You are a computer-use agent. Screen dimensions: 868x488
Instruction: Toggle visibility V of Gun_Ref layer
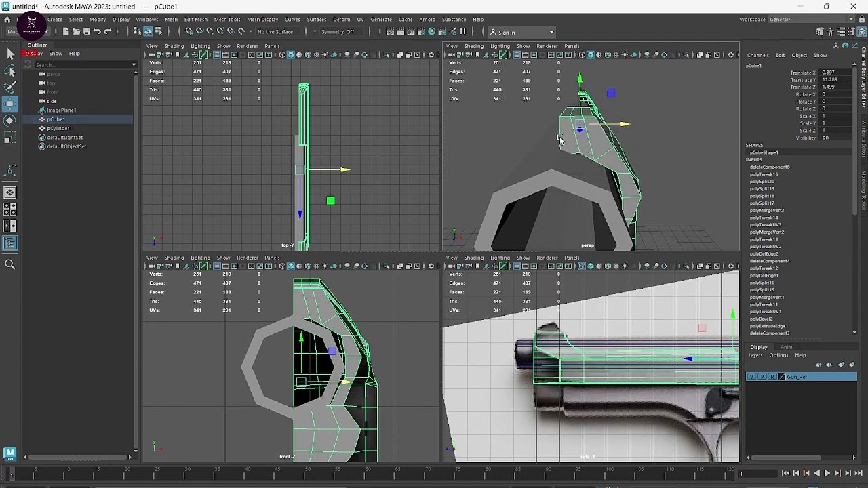(751, 377)
